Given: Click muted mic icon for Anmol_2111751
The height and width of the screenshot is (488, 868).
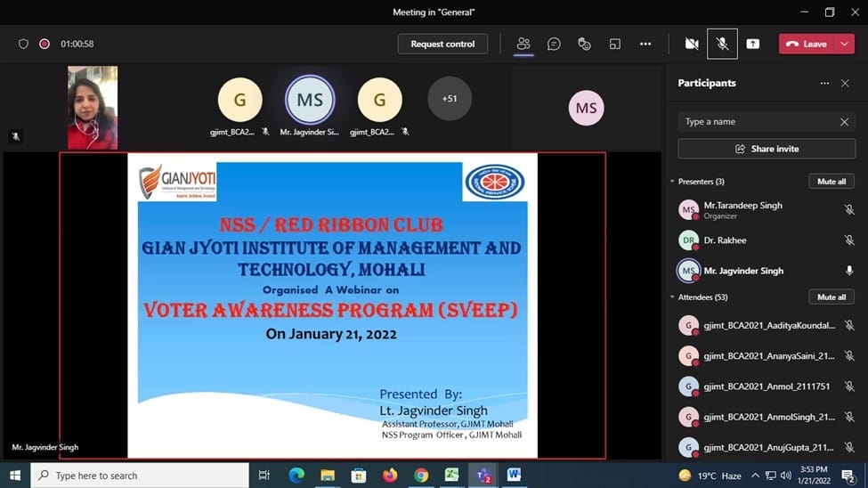Looking at the screenshot, I should tap(849, 386).
